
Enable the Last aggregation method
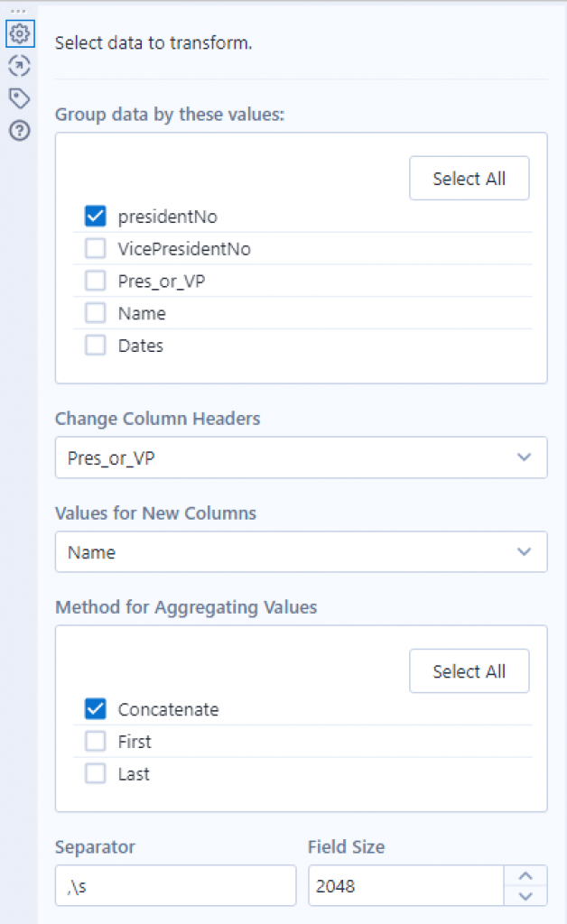(96, 774)
